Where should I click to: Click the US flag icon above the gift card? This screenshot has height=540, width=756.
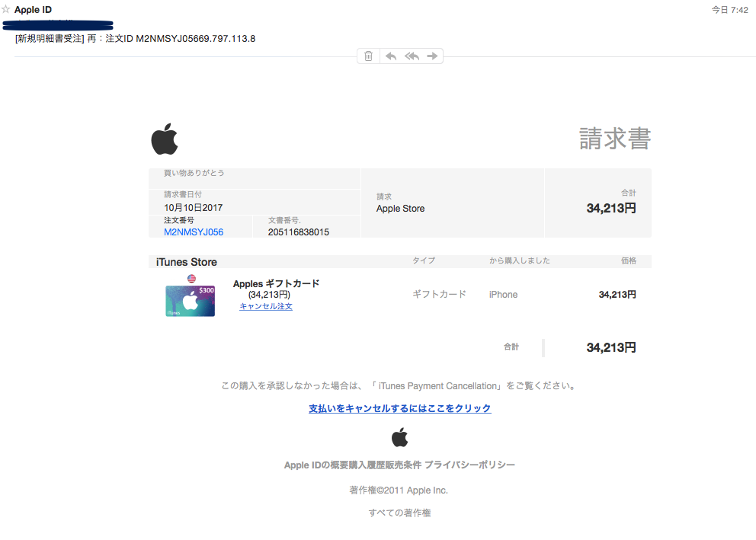coord(191,279)
